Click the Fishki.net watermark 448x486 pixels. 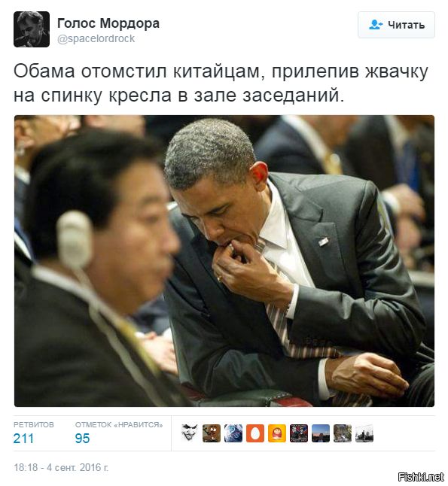tap(420, 477)
